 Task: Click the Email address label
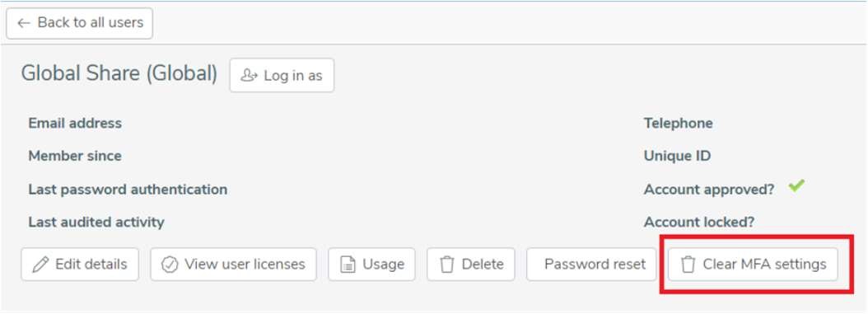(75, 123)
